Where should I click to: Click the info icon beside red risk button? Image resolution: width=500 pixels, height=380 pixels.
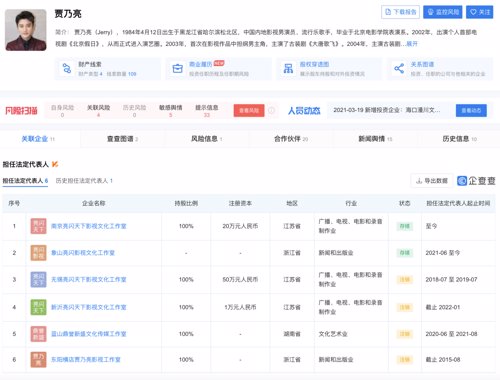(x=271, y=110)
